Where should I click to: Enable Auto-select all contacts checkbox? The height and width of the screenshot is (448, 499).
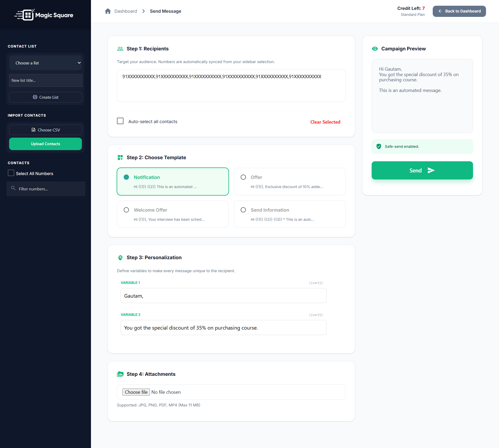point(120,121)
